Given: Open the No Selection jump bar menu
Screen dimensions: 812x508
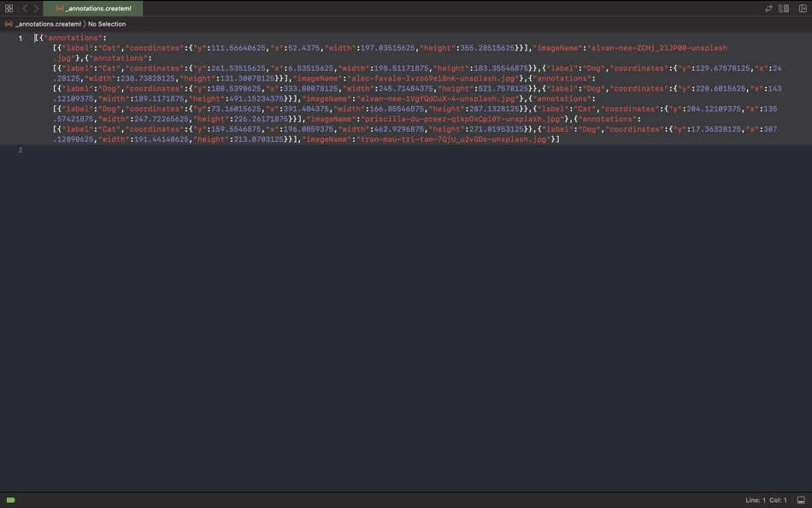Looking at the screenshot, I should click(107, 24).
